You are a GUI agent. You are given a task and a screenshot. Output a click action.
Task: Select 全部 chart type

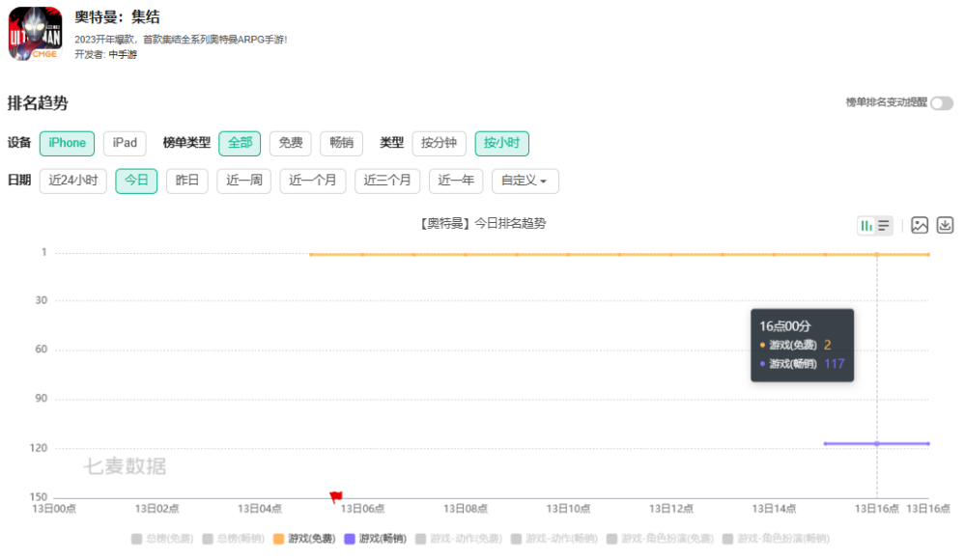(x=240, y=144)
